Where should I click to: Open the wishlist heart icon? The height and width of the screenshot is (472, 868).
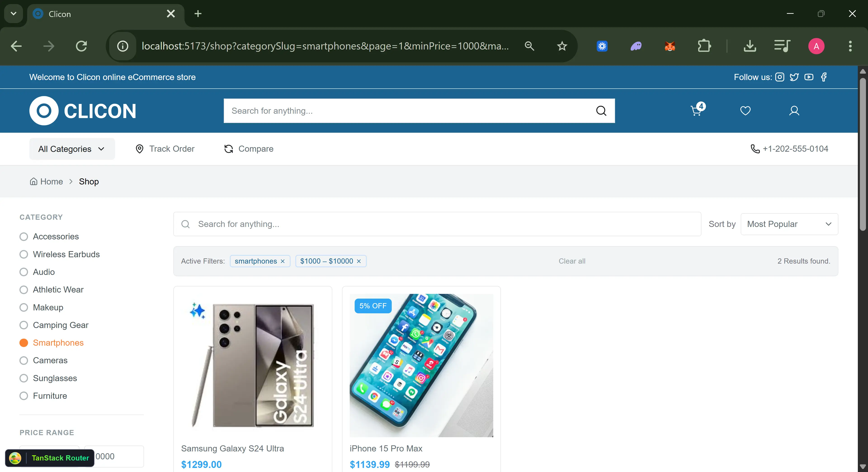pos(745,111)
